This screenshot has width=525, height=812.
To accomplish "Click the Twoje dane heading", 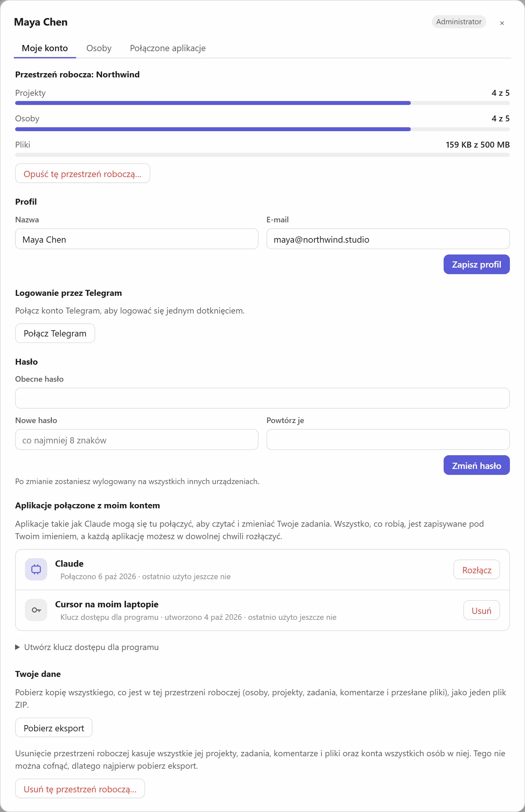I will pos(38,674).
